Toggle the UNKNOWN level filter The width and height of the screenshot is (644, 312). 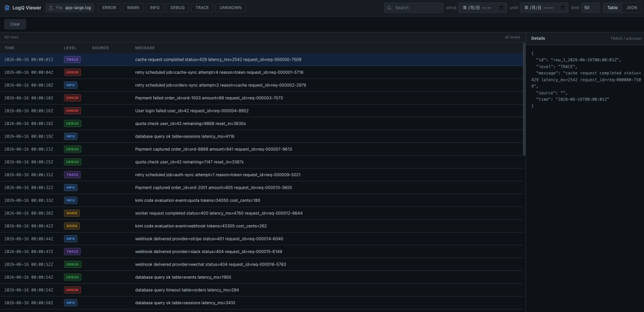tap(230, 8)
